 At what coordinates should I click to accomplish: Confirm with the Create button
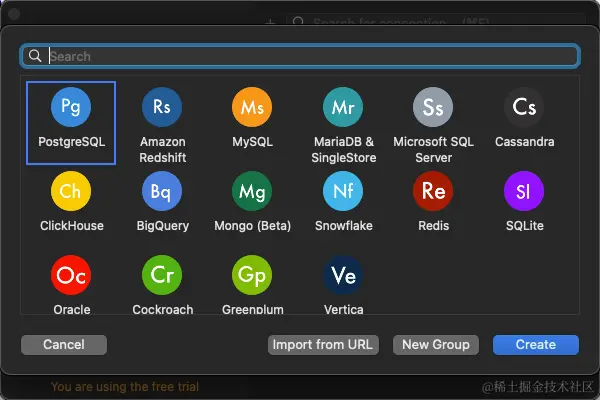(x=536, y=344)
